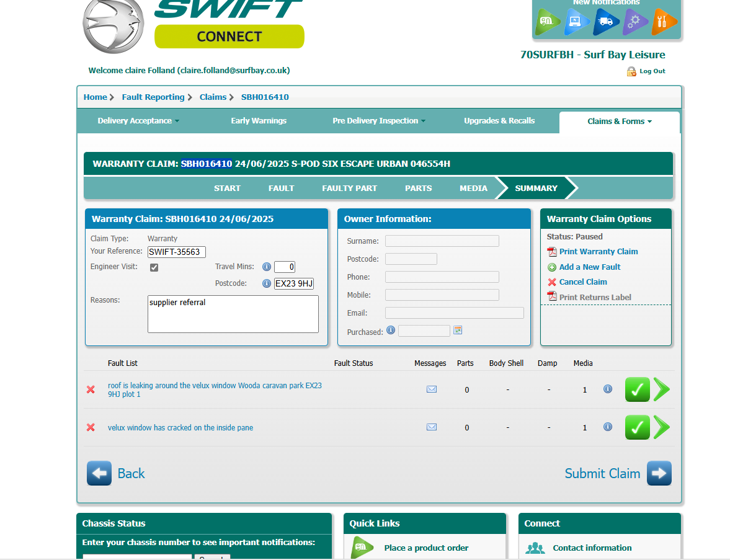Click the padlock icon beside Log Out

click(631, 71)
